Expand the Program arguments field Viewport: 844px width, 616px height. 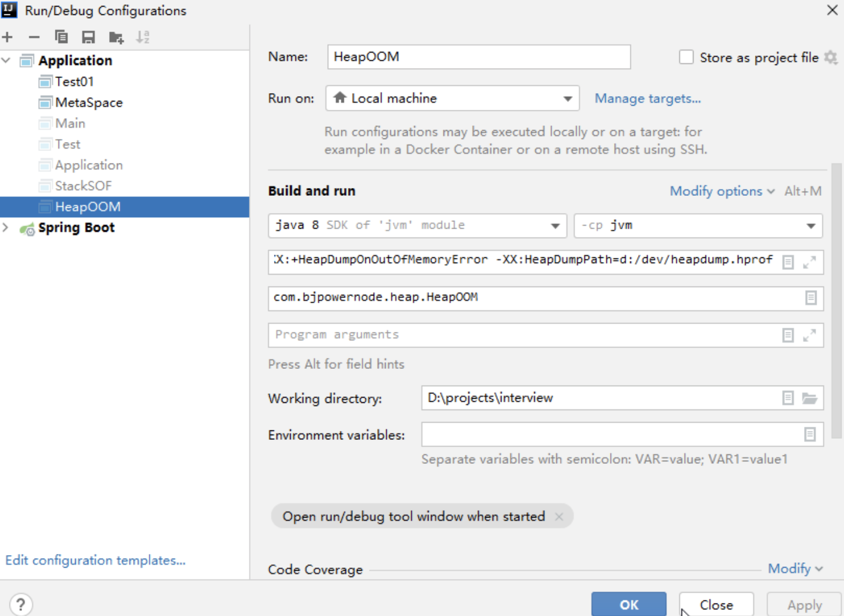pos(809,335)
